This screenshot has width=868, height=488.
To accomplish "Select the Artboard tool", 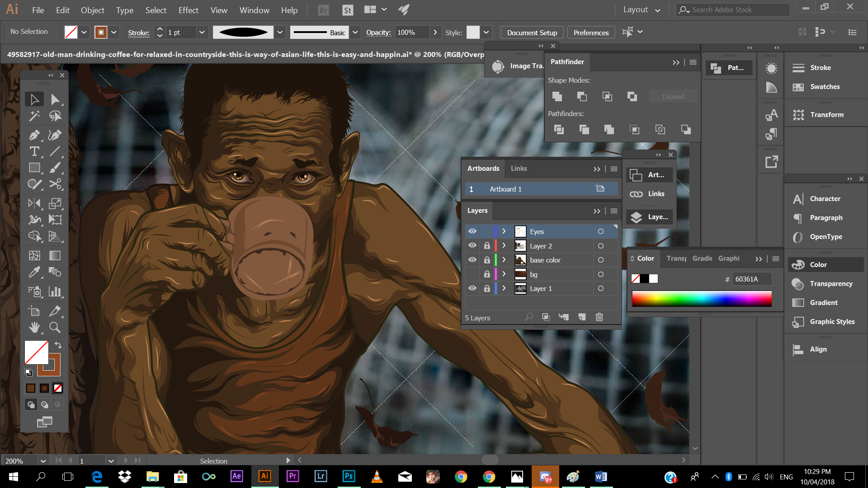I will (x=34, y=311).
